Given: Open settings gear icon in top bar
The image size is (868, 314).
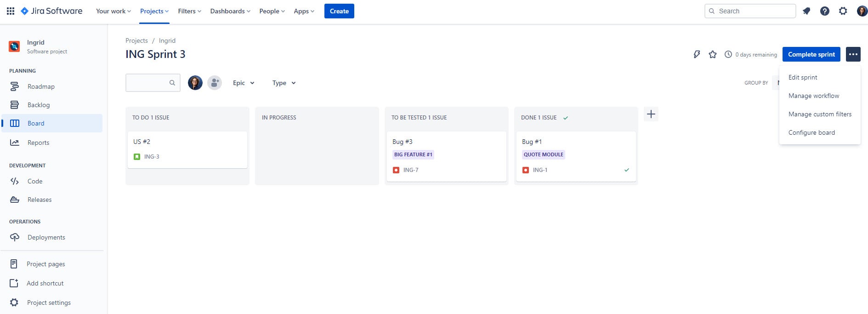Looking at the screenshot, I should pyautogui.click(x=843, y=11).
